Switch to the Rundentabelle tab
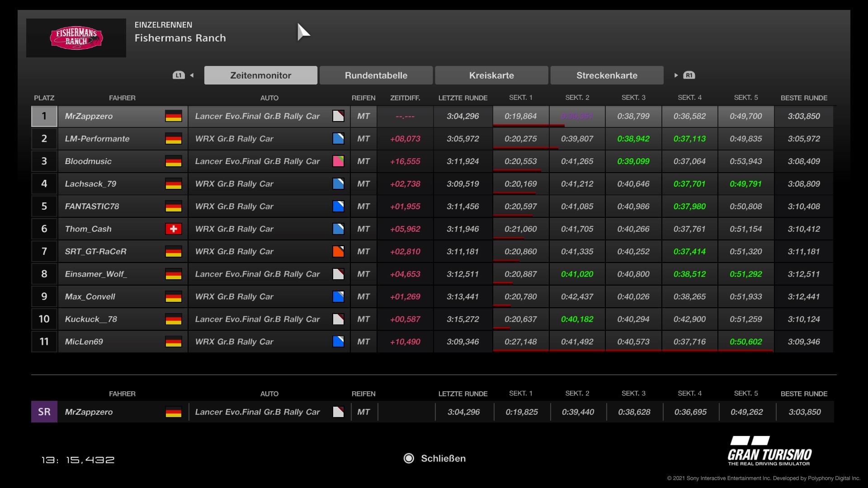The height and width of the screenshot is (488, 868). tap(376, 75)
